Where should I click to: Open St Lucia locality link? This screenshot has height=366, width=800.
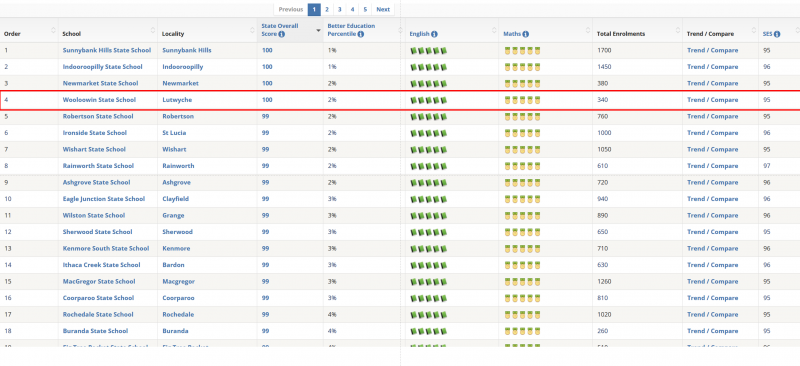tap(174, 133)
